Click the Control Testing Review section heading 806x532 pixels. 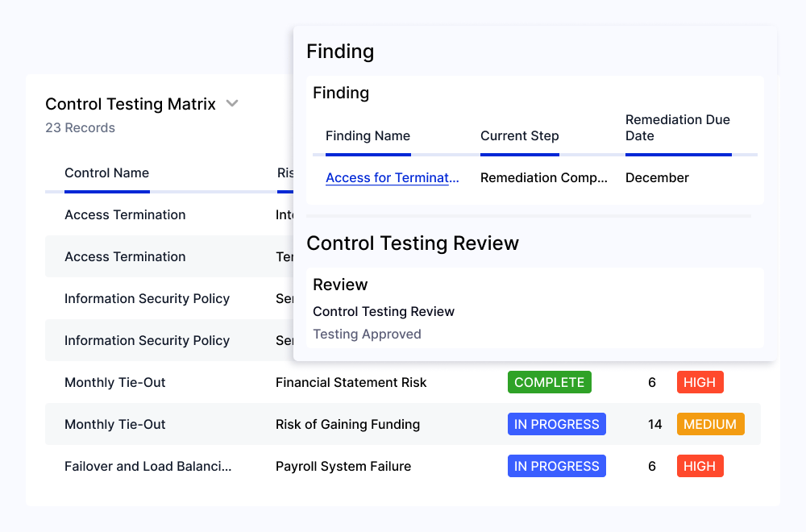(413, 243)
